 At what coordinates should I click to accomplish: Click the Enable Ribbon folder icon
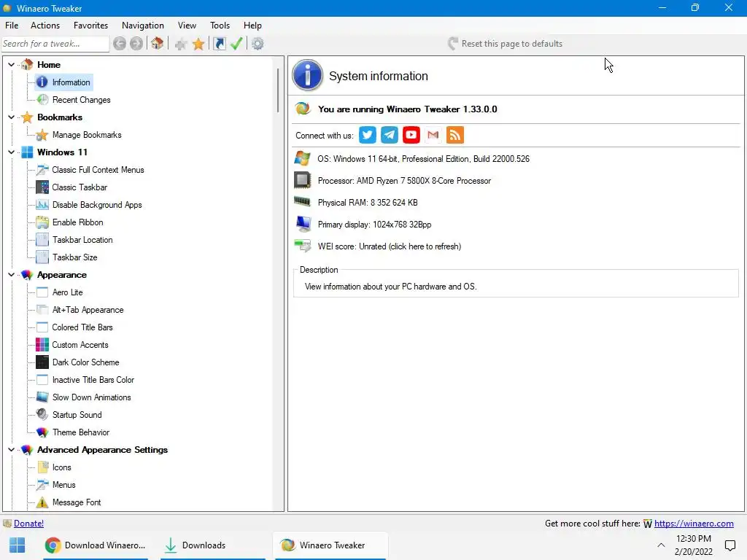click(x=42, y=222)
